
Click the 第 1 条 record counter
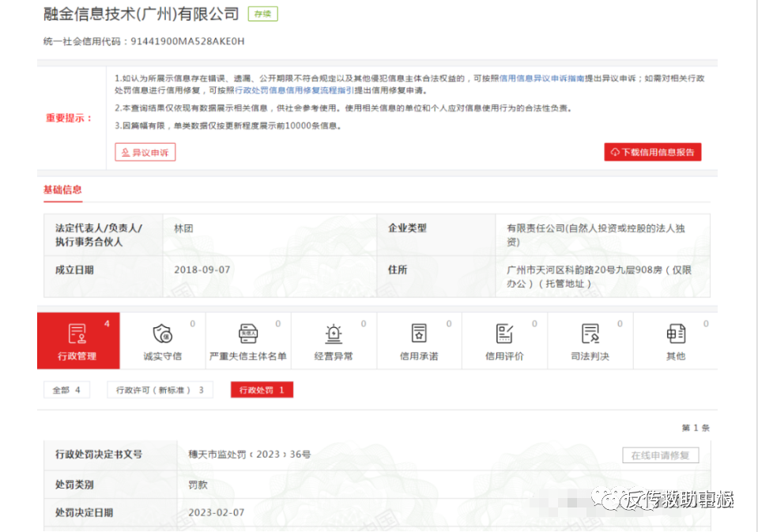point(696,428)
